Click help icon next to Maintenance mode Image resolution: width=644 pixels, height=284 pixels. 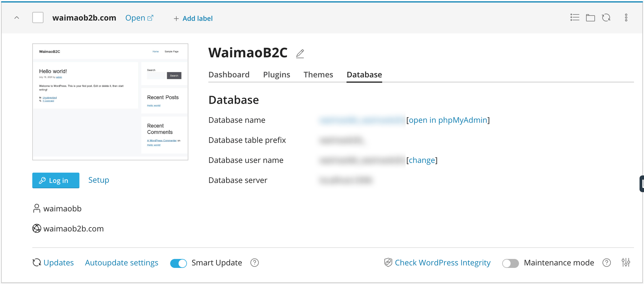tap(607, 263)
